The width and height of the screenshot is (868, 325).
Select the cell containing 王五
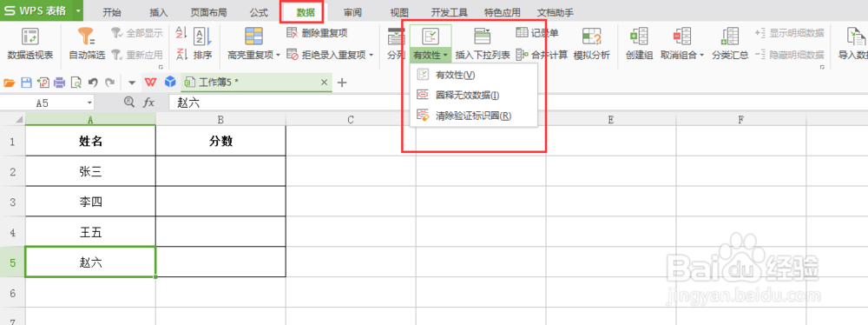point(90,232)
